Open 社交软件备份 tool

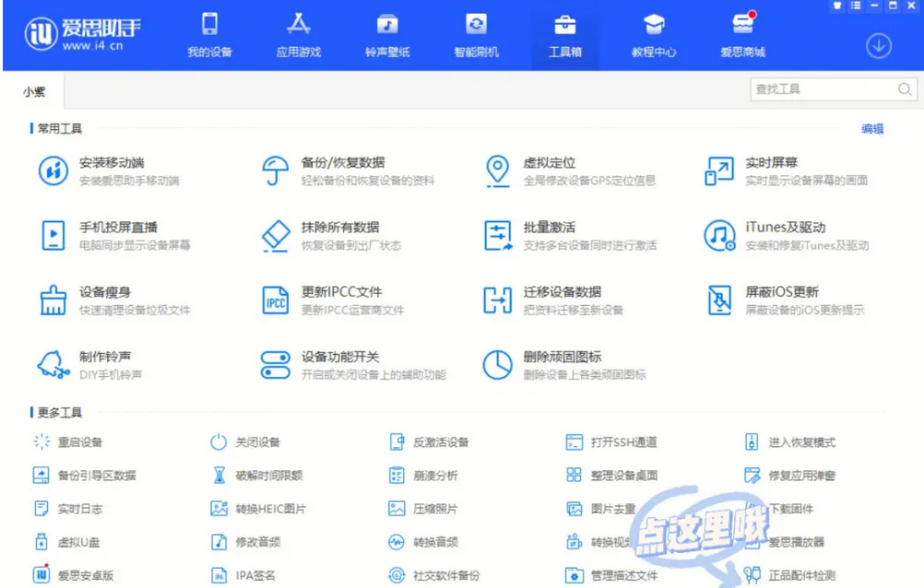pos(434,575)
